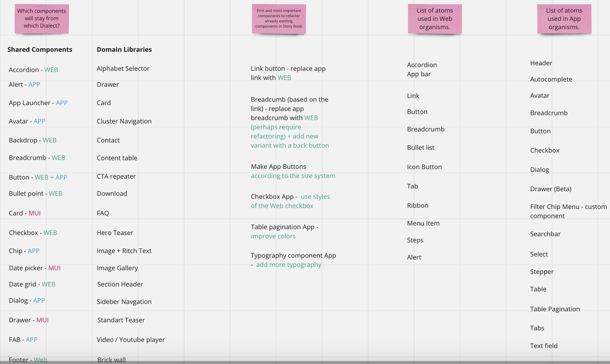Select the 'First and most important components' sticky note

coord(279,19)
